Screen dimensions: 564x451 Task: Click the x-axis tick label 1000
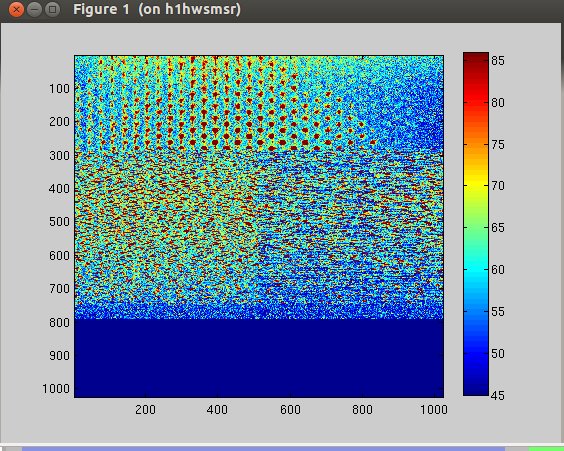[434, 410]
